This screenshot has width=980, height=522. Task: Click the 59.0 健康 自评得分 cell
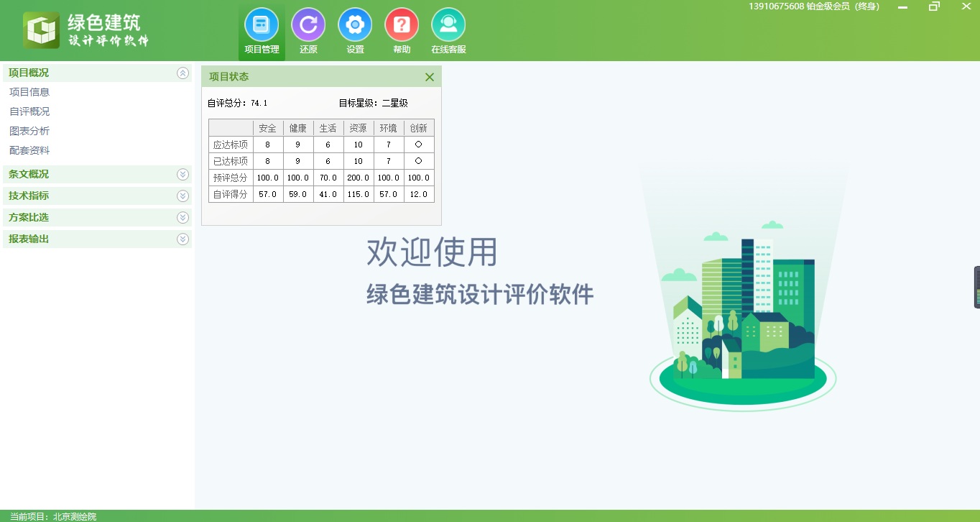[298, 194]
